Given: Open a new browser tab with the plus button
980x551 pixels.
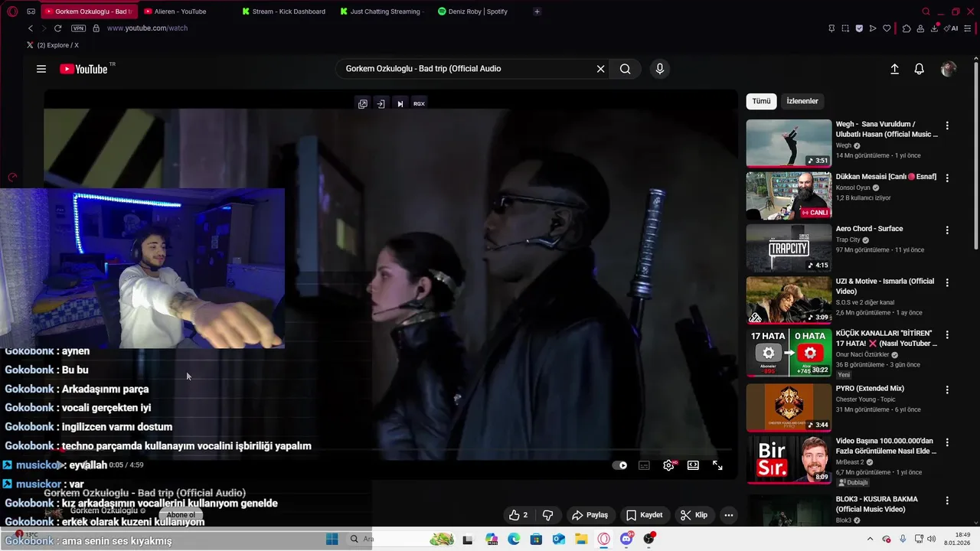Looking at the screenshot, I should (537, 11).
